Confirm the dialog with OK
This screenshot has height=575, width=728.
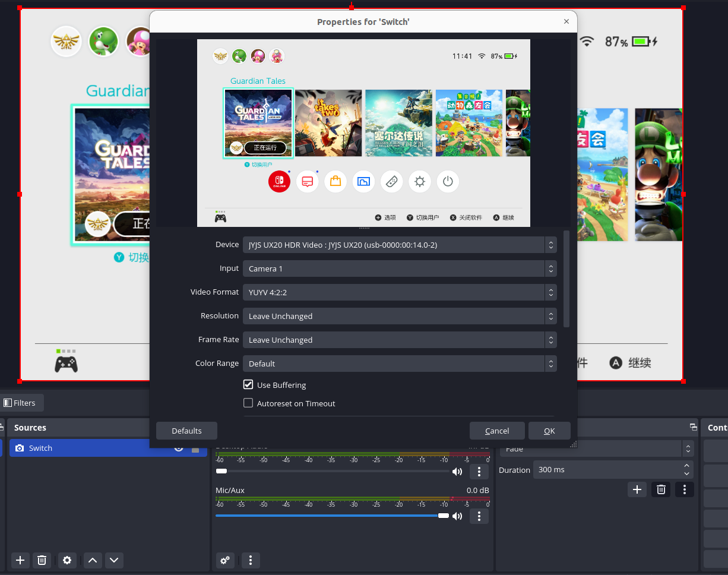(x=549, y=431)
